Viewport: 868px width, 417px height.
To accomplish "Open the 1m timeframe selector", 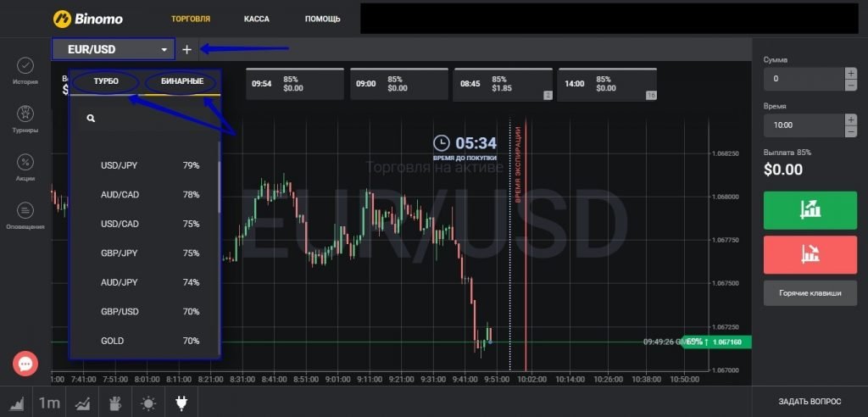I will [49, 403].
